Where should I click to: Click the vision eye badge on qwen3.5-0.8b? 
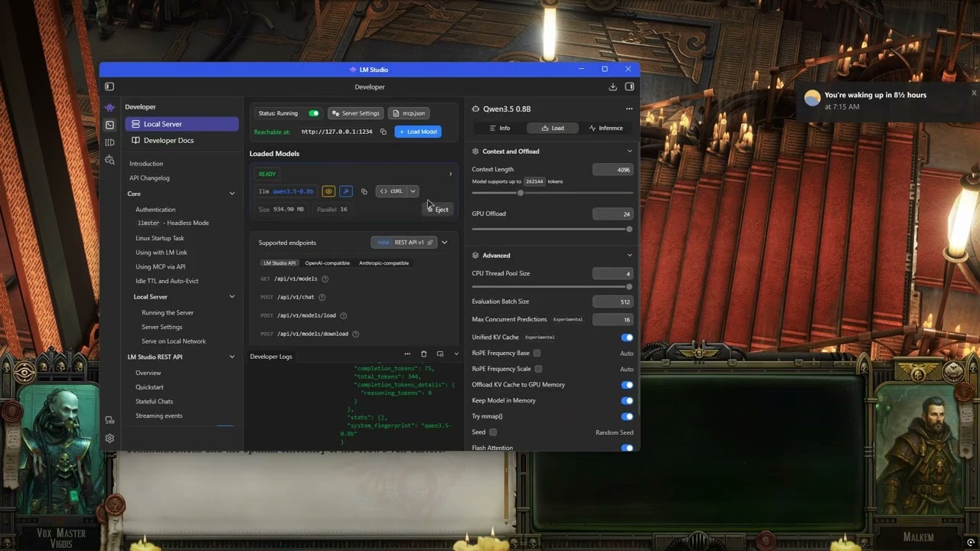pos(328,191)
